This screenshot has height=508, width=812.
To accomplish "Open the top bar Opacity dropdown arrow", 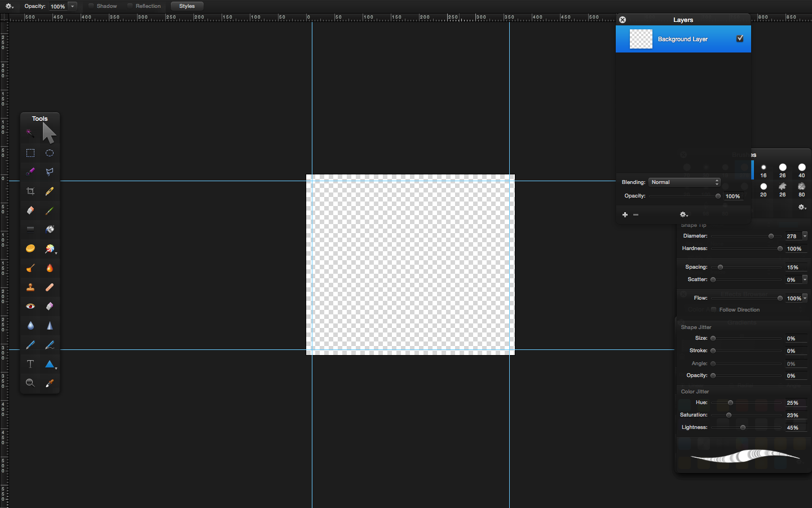I will point(73,6).
